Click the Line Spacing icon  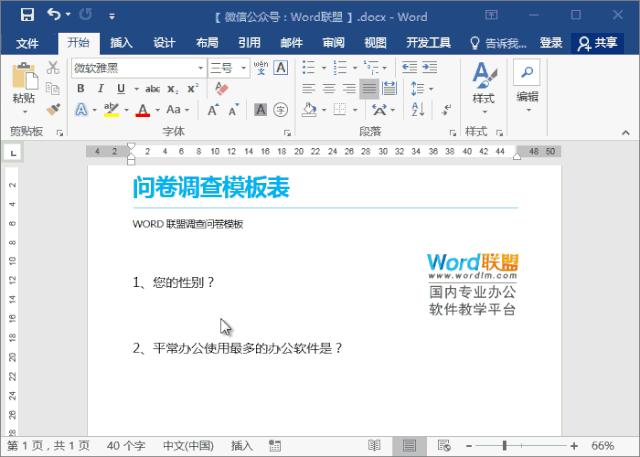(418, 88)
